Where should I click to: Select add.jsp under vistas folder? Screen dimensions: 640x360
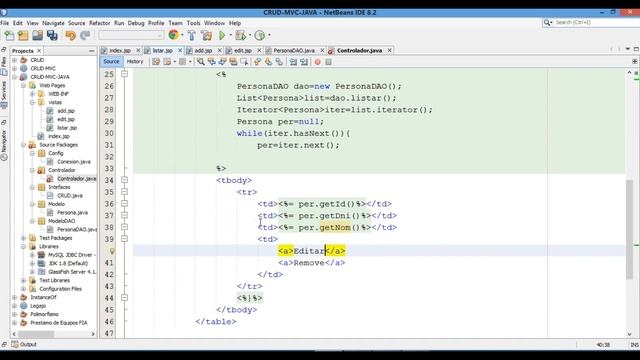pos(66,111)
